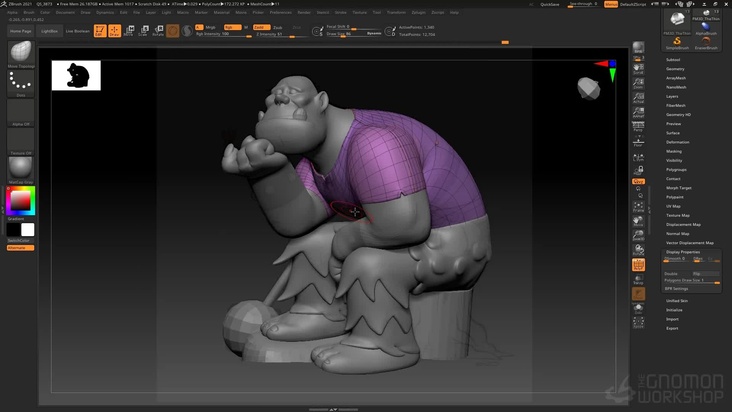Click the Zoom canvas icon

click(x=638, y=83)
